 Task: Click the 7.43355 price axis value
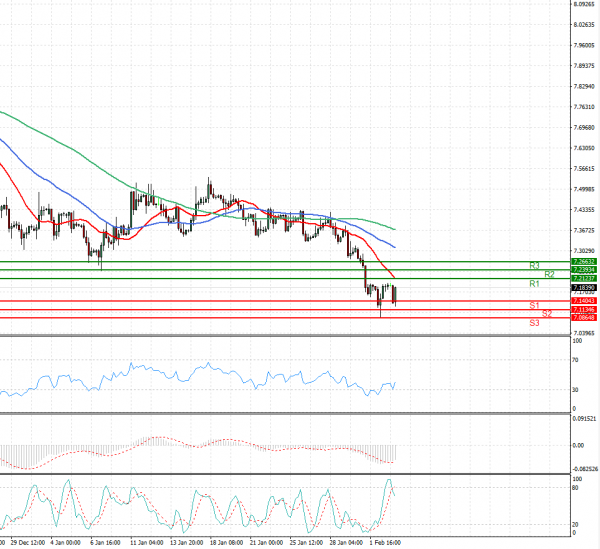(x=584, y=210)
